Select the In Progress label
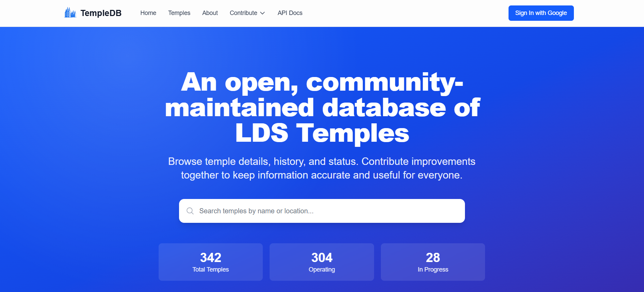The height and width of the screenshot is (292, 644). [433, 270]
